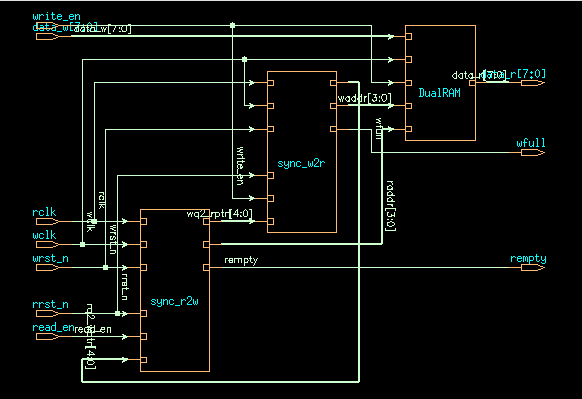Select the sync_w2r module block
The height and width of the screenshot is (399, 582).
click(302, 152)
